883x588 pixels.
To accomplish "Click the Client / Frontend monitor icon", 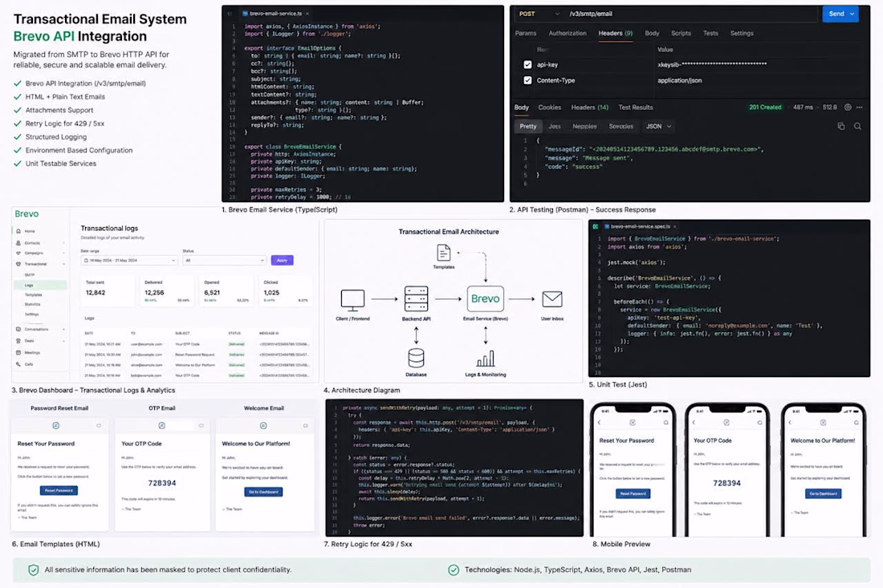I will [352, 300].
